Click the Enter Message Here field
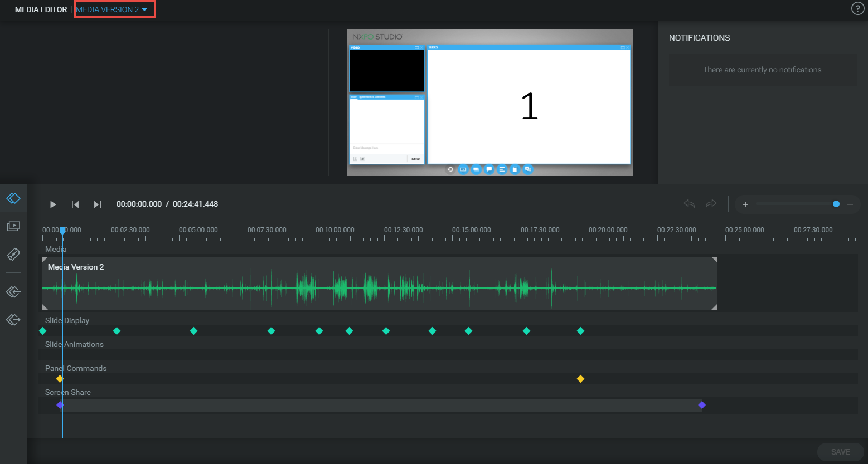Screen dimensions: 868x464 point(387,148)
